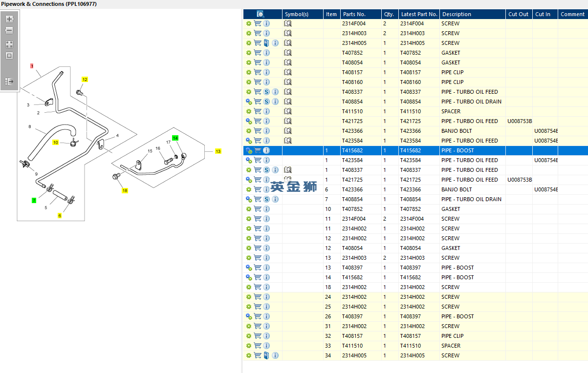Viewport: 588px width, 373px height.
Task: Click the gears icon for item 13 T408397
Action: tap(248, 268)
